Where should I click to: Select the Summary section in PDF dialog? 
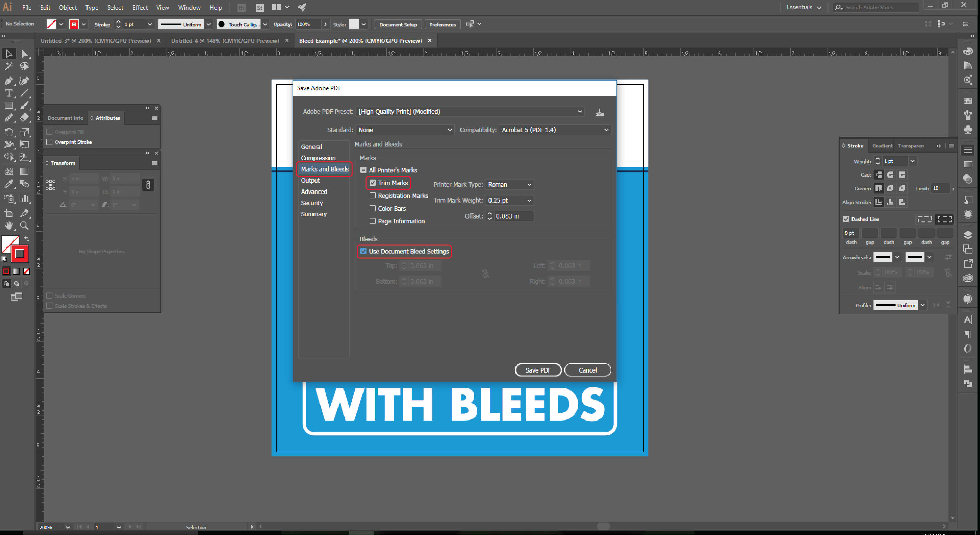(313, 214)
